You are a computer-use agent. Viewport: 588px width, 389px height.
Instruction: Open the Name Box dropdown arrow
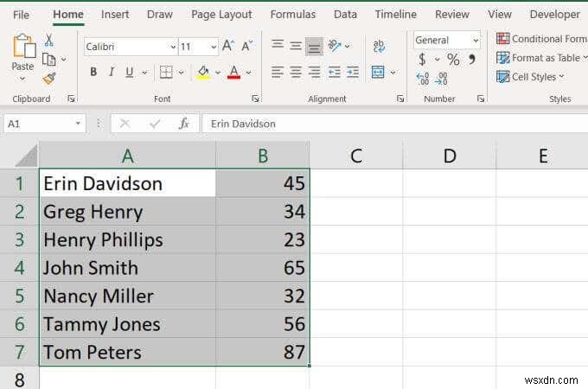click(x=78, y=124)
